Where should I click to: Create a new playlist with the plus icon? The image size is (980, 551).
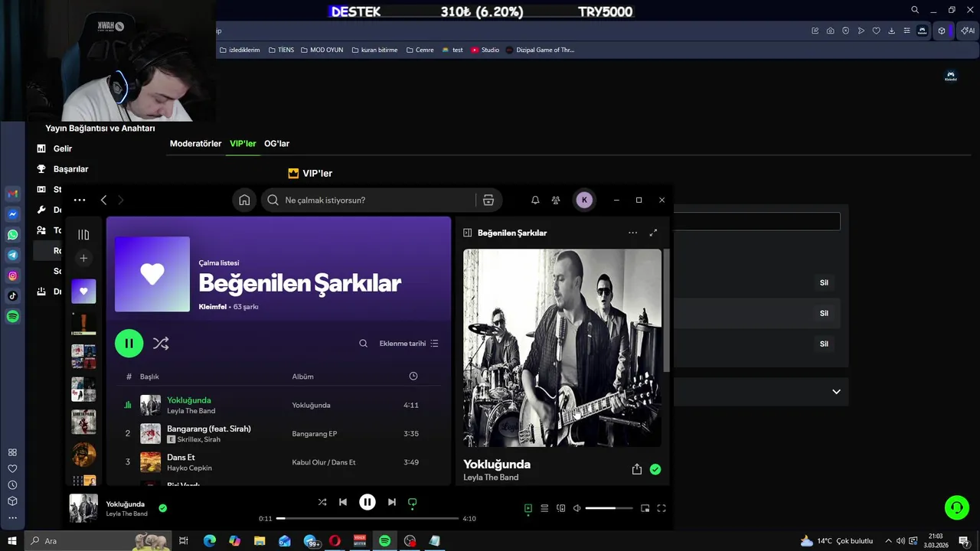point(83,259)
